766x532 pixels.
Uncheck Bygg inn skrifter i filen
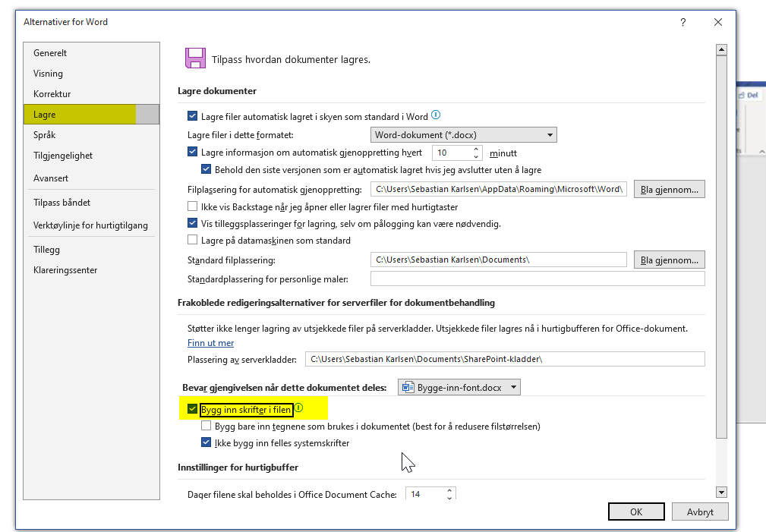click(x=193, y=409)
